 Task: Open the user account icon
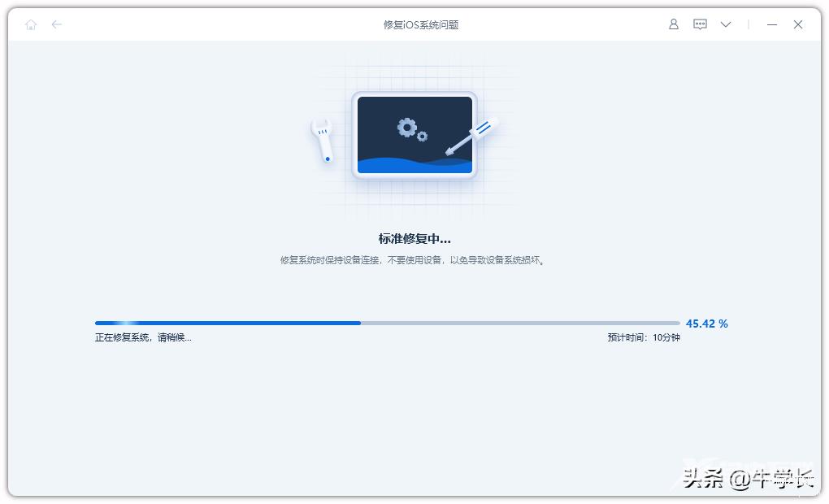(x=674, y=24)
